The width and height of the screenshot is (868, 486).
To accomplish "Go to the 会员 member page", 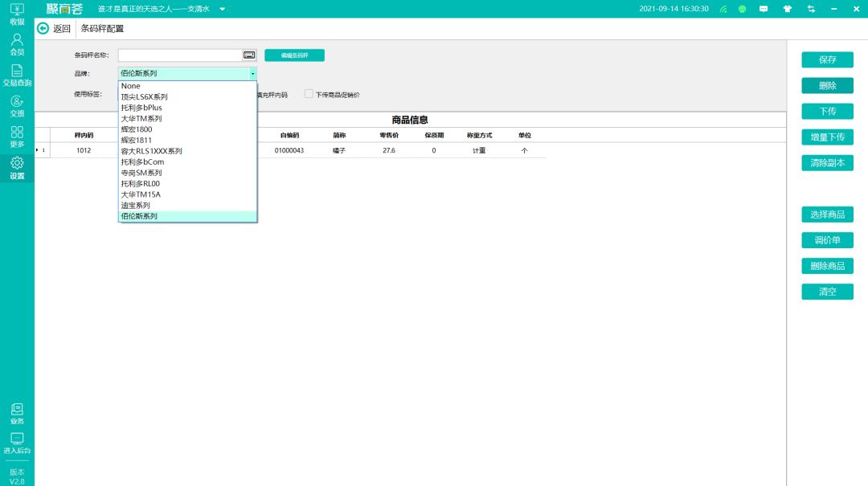I will [x=17, y=43].
